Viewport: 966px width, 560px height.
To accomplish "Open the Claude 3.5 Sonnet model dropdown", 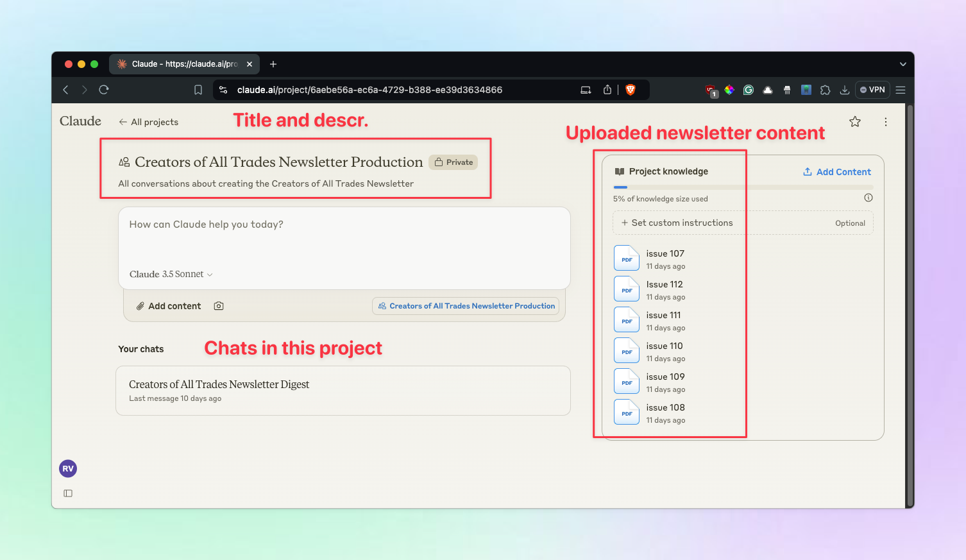I will [x=171, y=274].
